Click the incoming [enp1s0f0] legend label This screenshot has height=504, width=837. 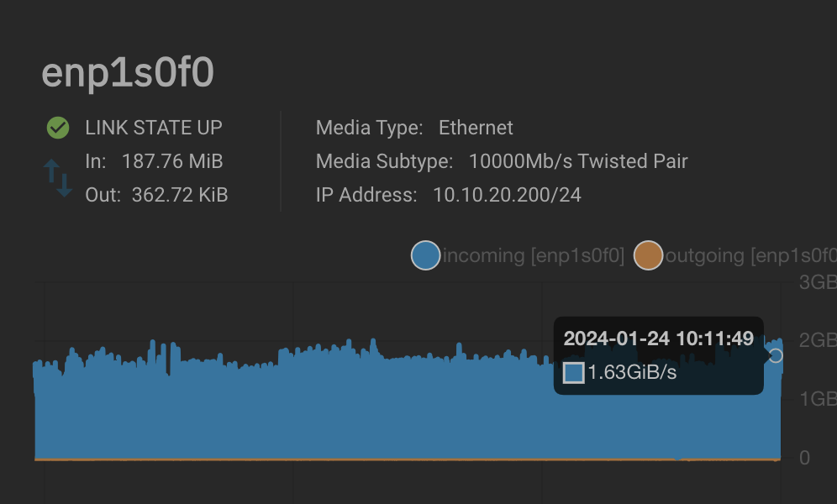[x=534, y=255]
